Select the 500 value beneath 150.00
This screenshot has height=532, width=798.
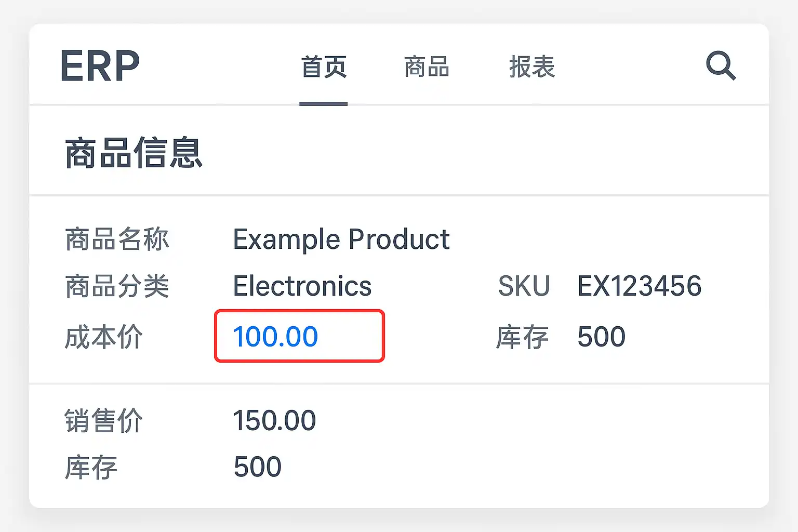pos(258,467)
